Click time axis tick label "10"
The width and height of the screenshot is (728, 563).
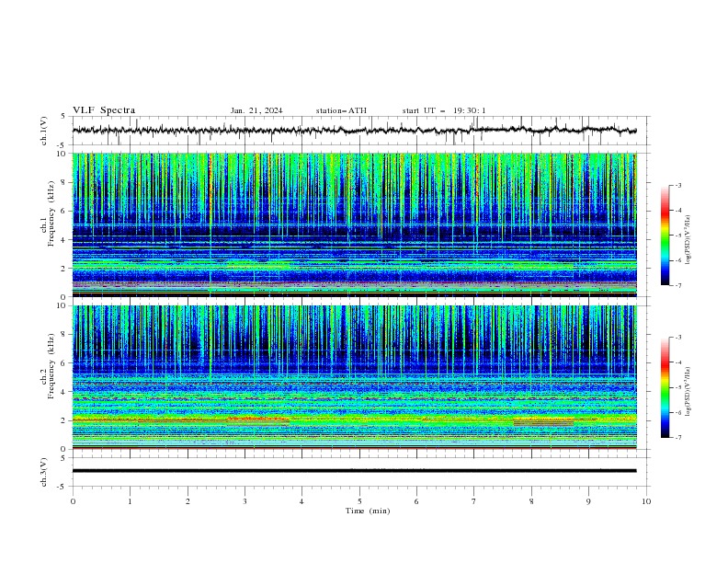(x=646, y=501)
